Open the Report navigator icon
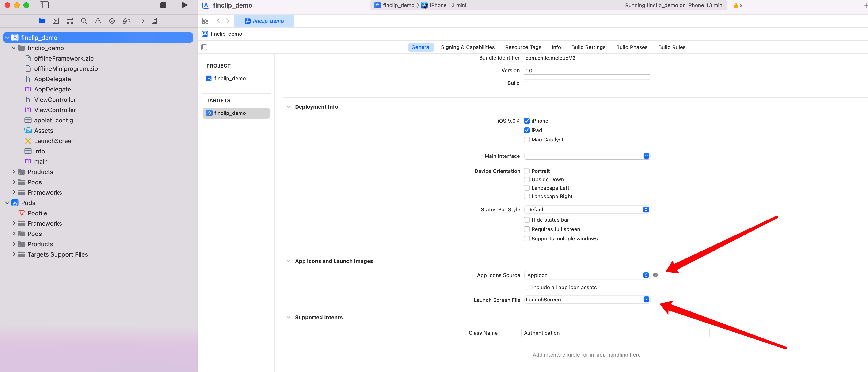This screenshot has width=868, height=372. (154, 21)
